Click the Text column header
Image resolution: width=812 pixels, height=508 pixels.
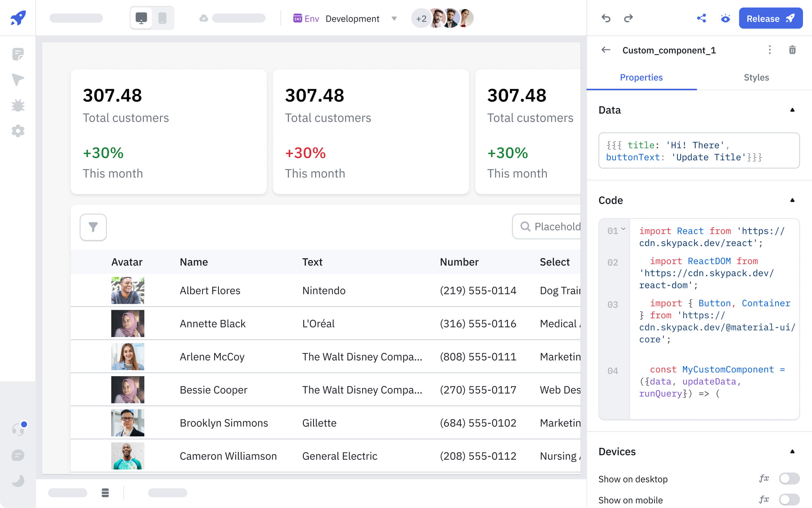[x=312, y=262]
